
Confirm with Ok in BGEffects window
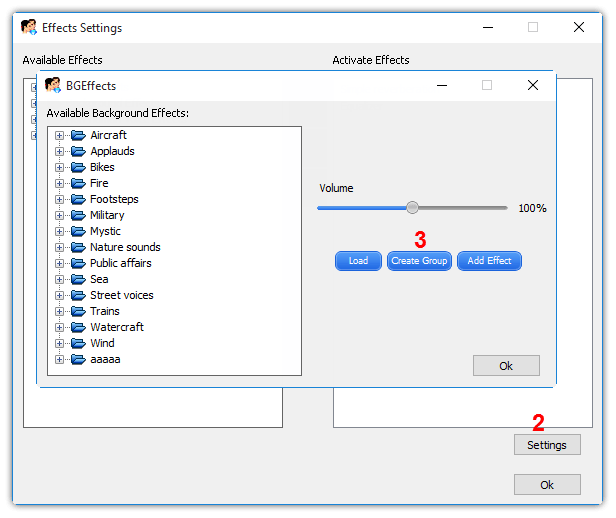(506, 366)
